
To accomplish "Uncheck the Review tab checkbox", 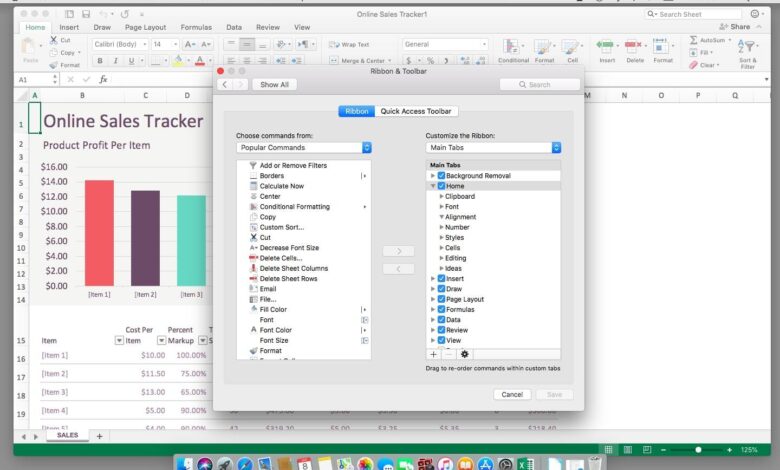I will point(441,330).
